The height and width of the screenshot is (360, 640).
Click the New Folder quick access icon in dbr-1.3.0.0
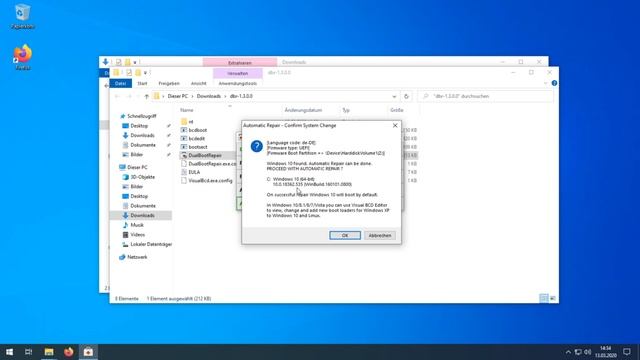(x=138, y=73)
